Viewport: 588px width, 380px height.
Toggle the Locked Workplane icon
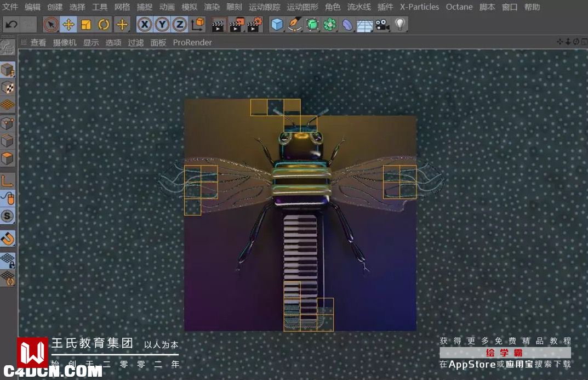pos(8,260)
